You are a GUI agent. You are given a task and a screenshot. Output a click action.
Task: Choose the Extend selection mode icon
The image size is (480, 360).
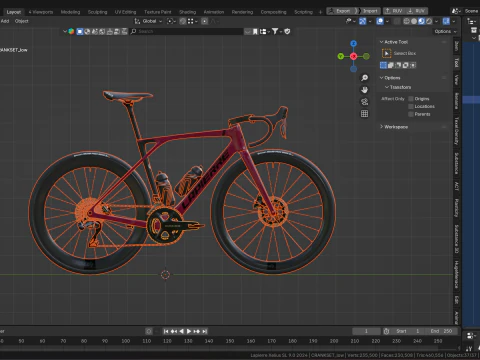tap(391, 65)
